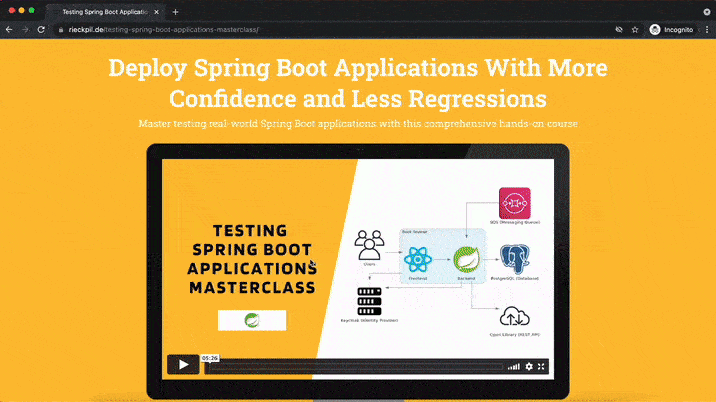The height and width of the screenshot is (402, 716).
Task: Click the browser back arrow
Action: point(9,30)
